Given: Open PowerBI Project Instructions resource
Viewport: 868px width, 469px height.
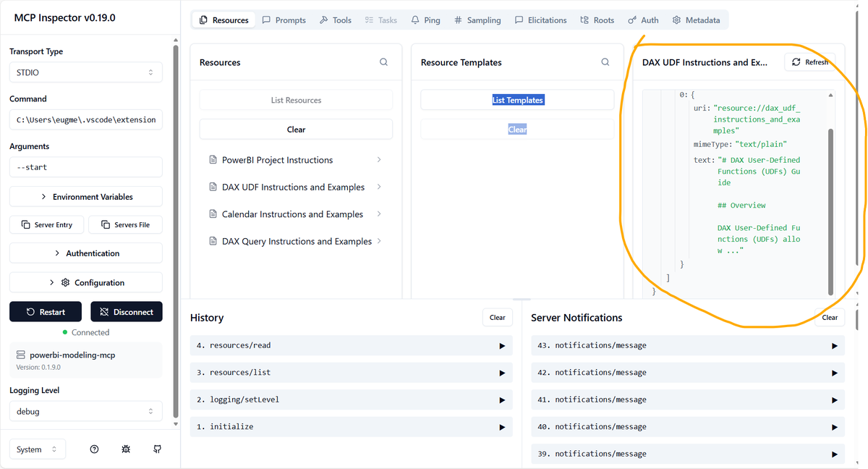Looking at the screenshot, I should (296, 160).
